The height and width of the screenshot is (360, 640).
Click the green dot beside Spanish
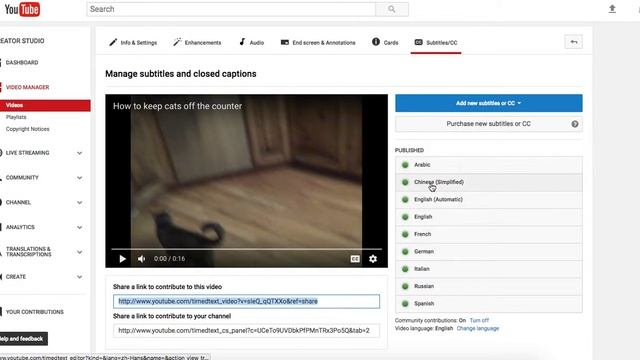405,304
